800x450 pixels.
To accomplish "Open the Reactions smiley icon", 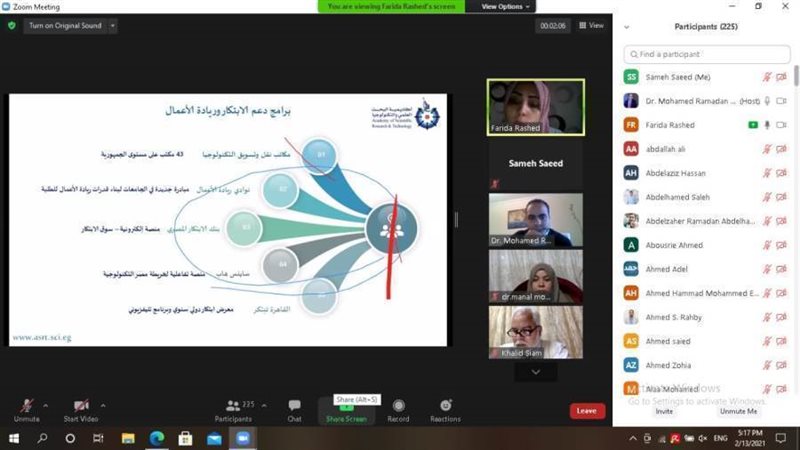I will coord(445,405).
